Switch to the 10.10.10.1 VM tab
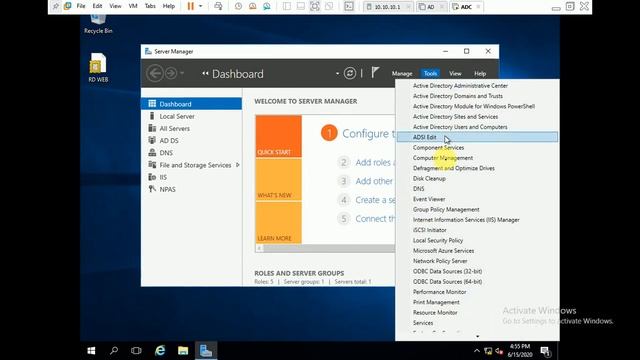Image resolution: width=640 pixels, height=360 pixels. tap(388, 7)
